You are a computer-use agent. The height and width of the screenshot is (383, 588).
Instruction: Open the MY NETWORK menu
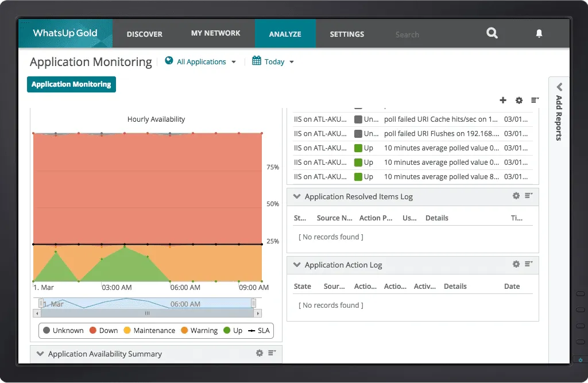(x=216, y=33)
